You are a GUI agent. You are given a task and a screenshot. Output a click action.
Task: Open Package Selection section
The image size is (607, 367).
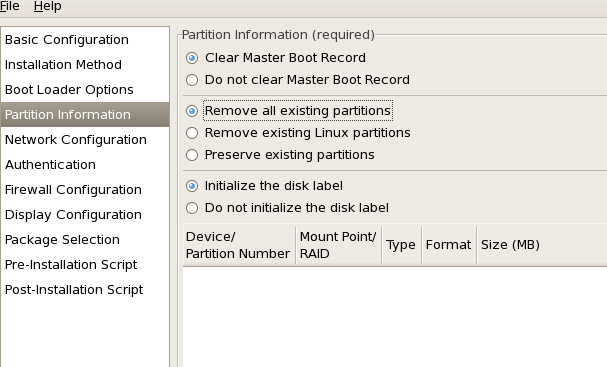(x=85, y=240)
